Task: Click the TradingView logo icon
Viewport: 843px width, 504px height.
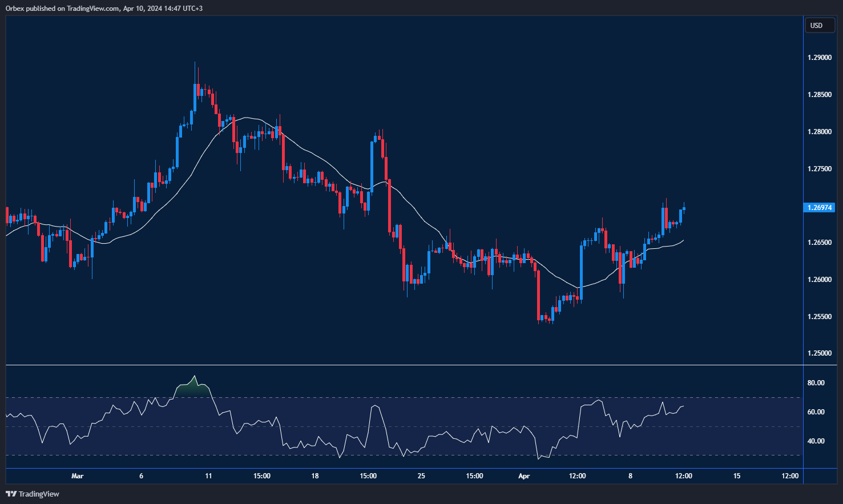Action: pyautogui.click(x=10, y=494)
